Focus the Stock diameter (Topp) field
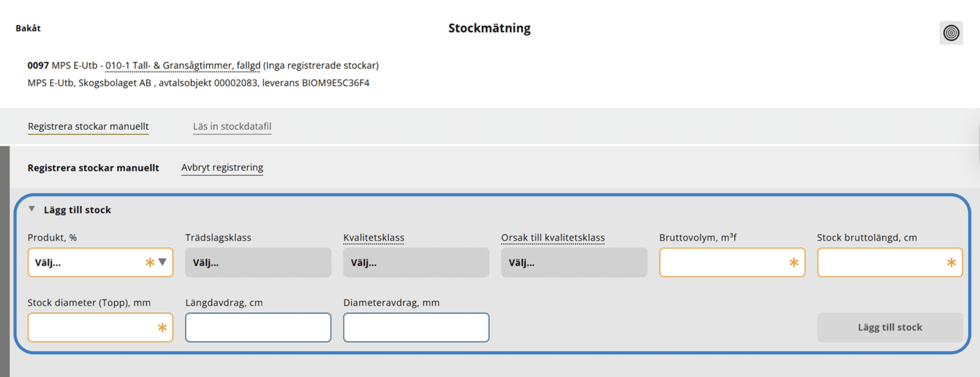Image resolution: width=980 pixels, height=377 pixels. (100, 327)
